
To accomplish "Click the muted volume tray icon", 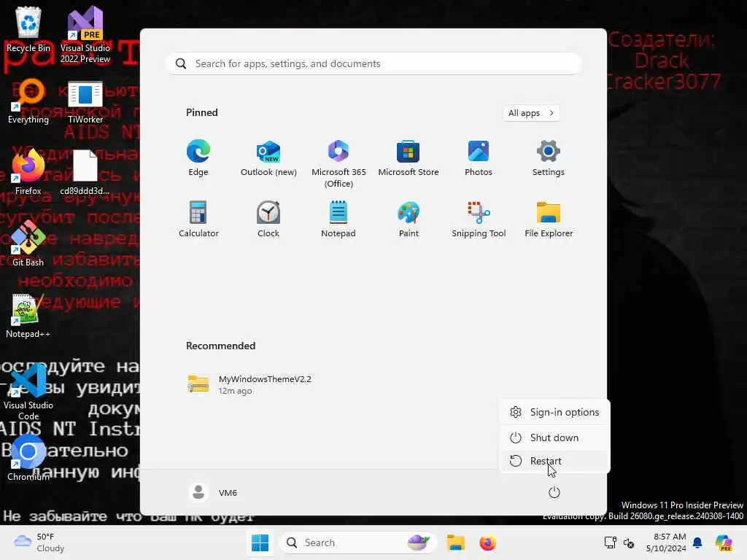I will (629, 542).
